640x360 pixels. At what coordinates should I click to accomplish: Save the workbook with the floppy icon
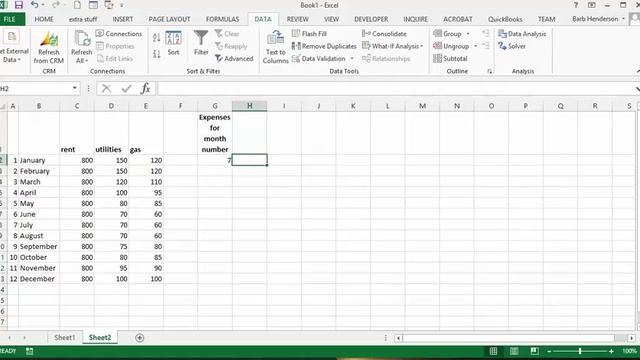(18, 5)
